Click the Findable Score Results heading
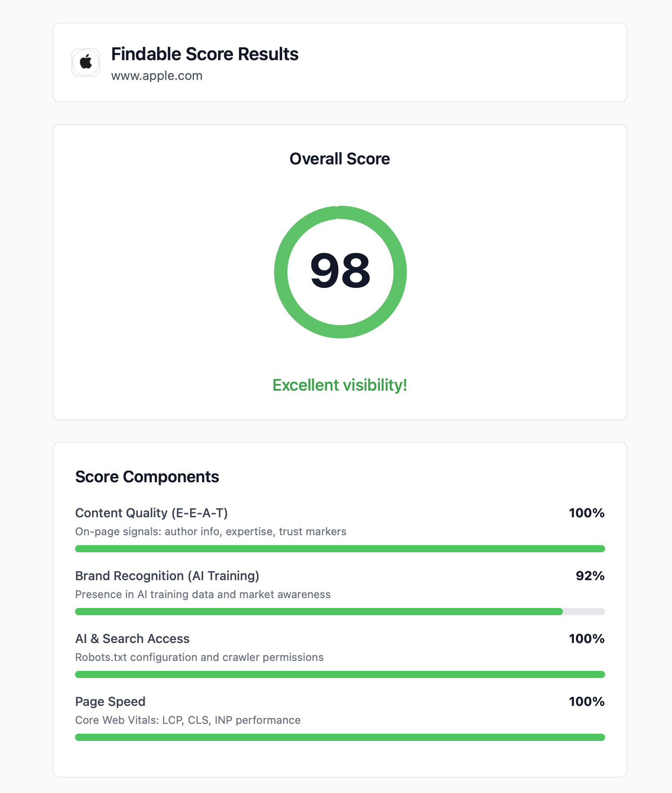Viewport: 672px width, 793px height. click(x=205, y=54)
